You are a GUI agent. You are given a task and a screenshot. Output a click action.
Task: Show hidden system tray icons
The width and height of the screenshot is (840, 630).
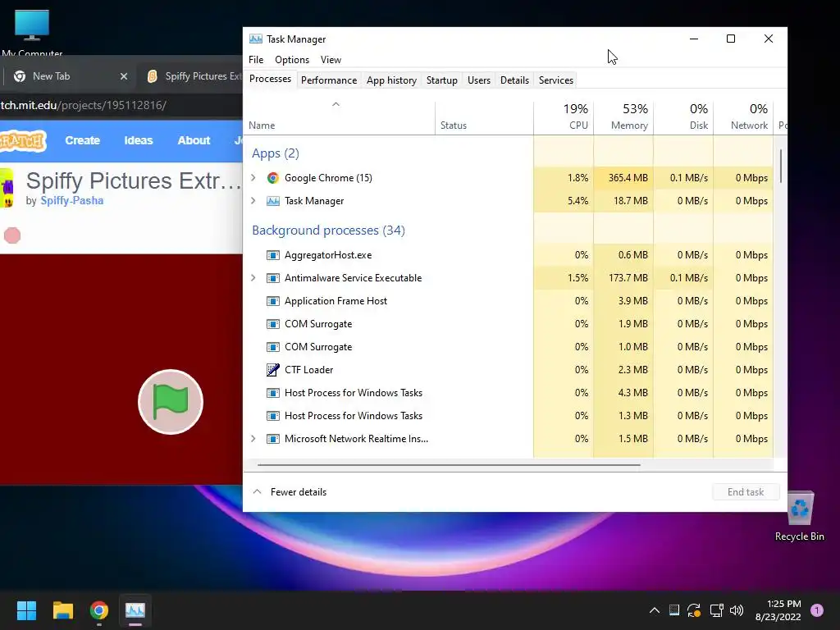[654, 610]
